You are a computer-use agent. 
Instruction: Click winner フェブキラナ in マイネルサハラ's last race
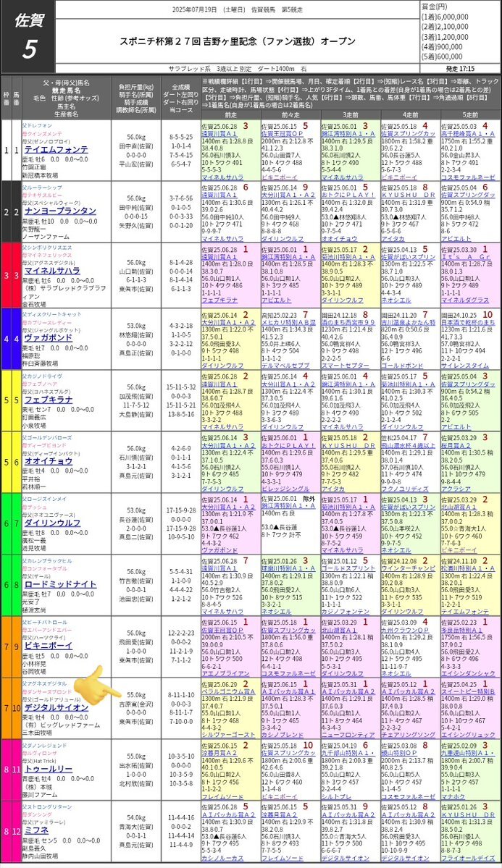click(219, 300)
